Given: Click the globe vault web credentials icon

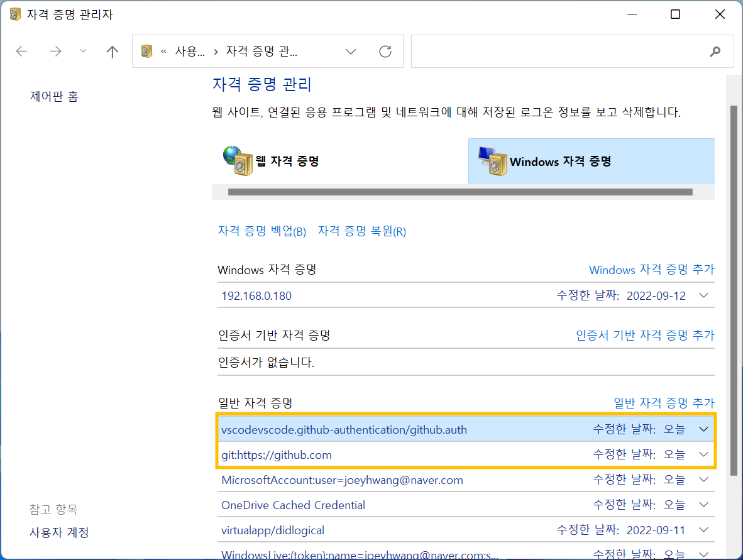Looking at the screenshot, I should click(238, 161).
